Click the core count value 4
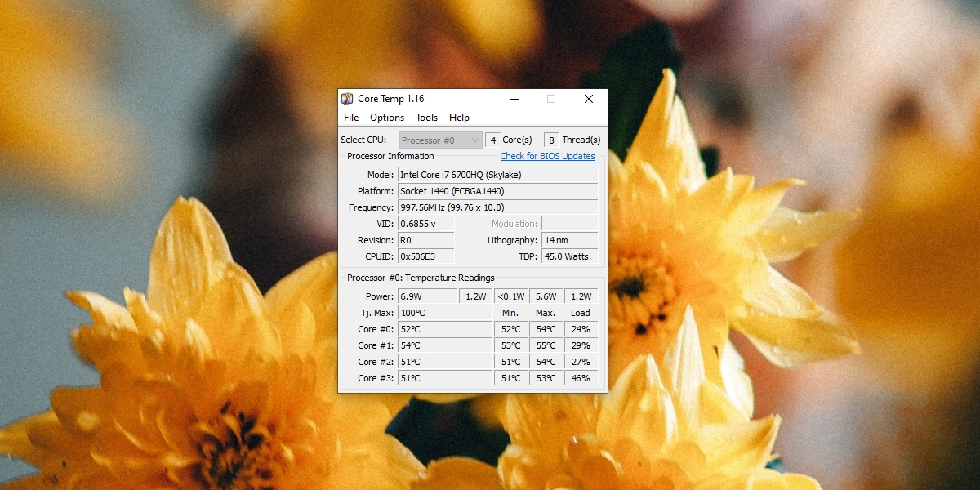Viewport: 980px width, 490px height. tap(492, 140)
